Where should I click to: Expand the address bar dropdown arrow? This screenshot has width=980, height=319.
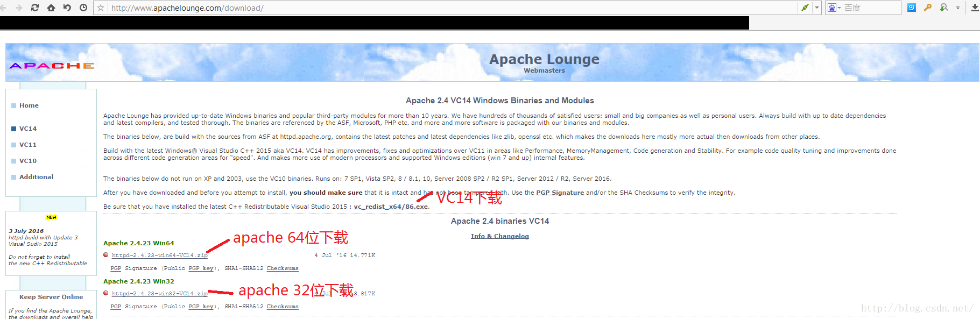(x=817, y=8)
